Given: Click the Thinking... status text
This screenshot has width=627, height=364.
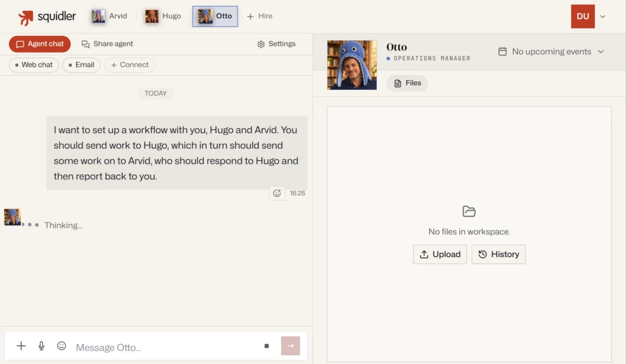Looking at the screenshot, I should [x=63, y=225].
